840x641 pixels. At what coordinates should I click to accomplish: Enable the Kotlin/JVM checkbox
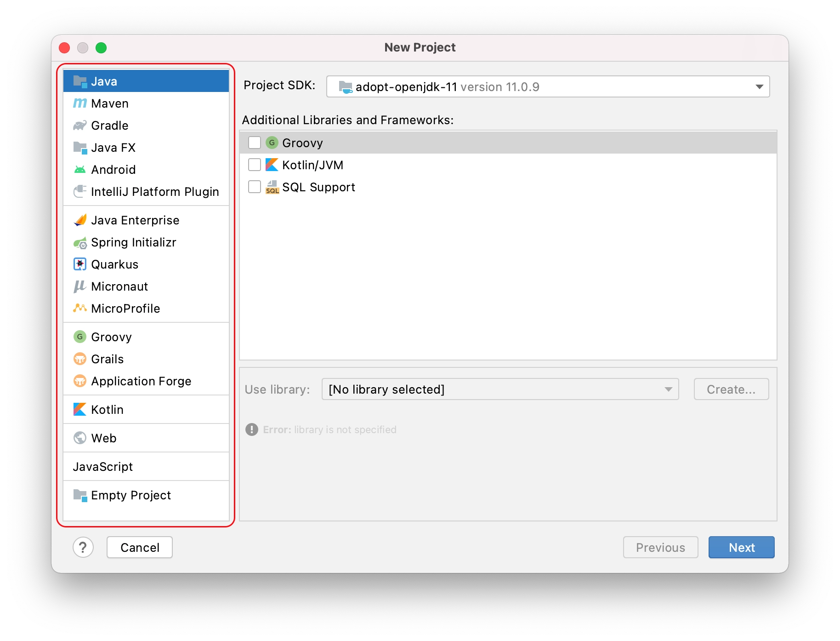(x=255, y=165)
